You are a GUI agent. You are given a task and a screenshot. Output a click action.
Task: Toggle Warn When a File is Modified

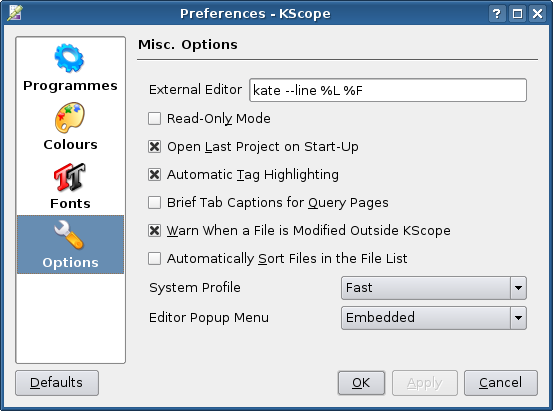coord(154,230)
